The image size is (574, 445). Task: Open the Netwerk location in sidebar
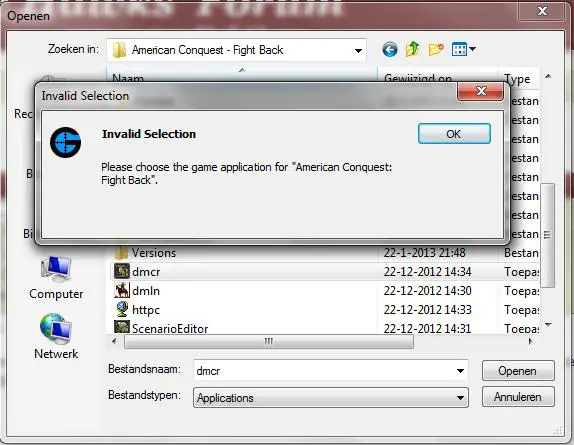(56, 337)
